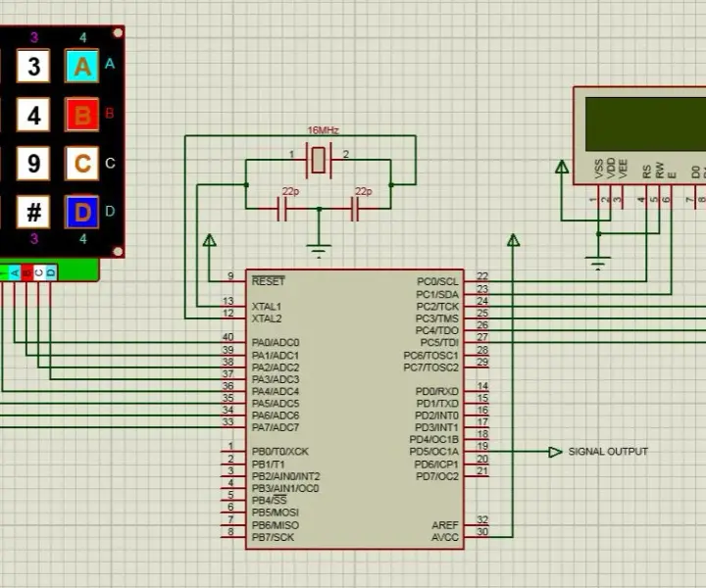
Task: Select ground symbol below the capacitors
Action: click(319, 250)
